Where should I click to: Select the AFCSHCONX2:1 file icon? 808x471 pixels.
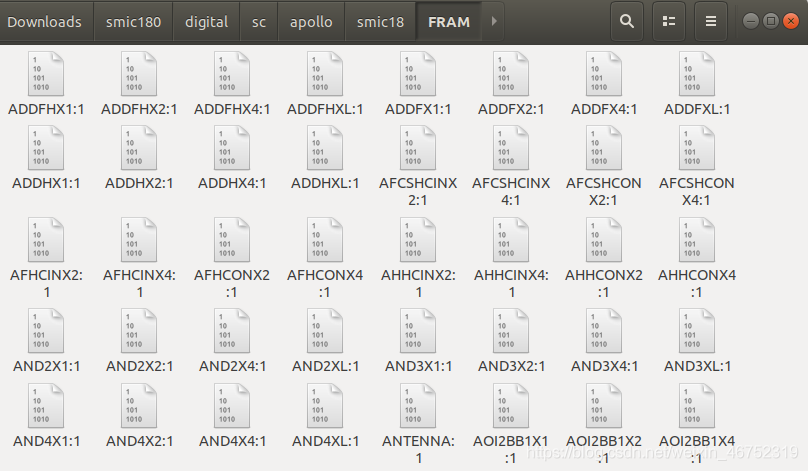click(604, 148)
